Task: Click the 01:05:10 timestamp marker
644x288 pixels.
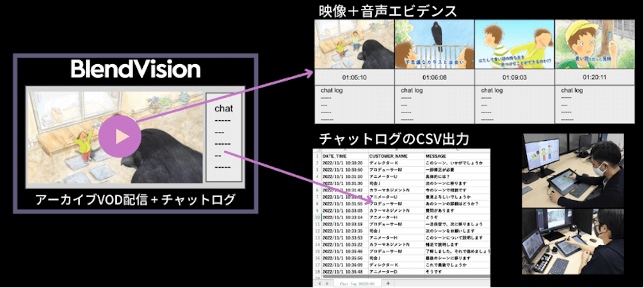Action: [x=354, y=77]
